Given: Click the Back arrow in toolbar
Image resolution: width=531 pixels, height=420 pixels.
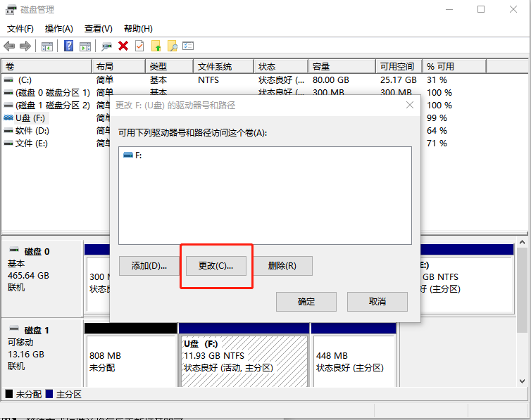Looking at the screenshot, I should pos(9,46).
